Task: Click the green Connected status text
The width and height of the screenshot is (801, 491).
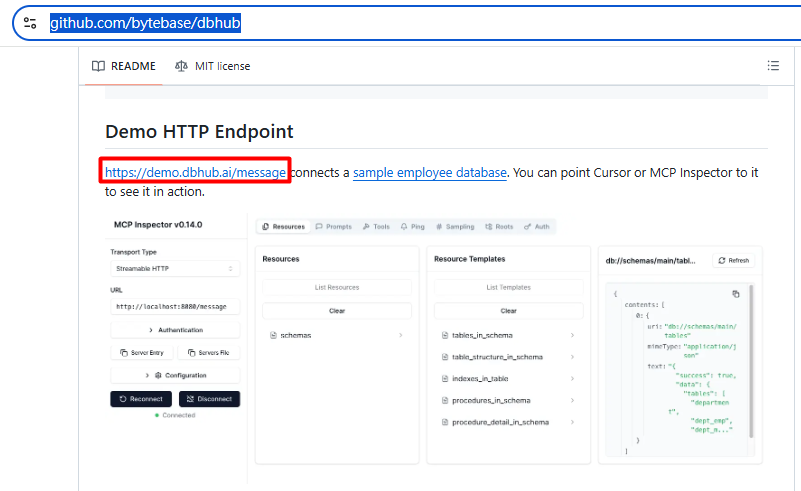Action: (x=178, y=415)
